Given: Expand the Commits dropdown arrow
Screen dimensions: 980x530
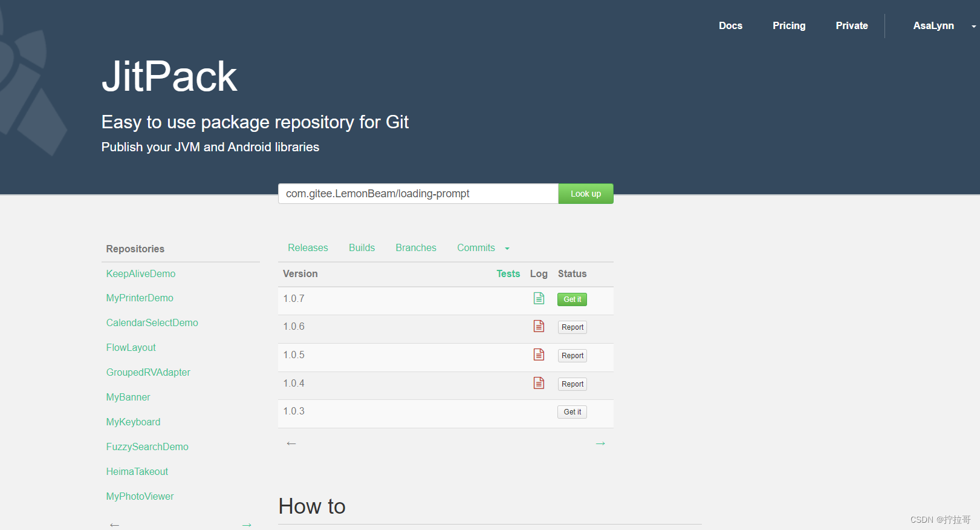Looking at the screenshot, I should [x=507, y=249].
